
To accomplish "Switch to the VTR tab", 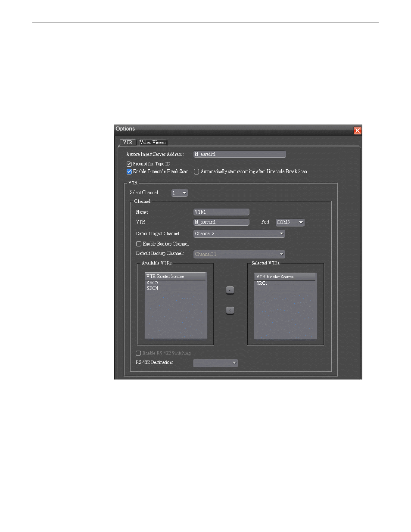I will tap(128, 142).
